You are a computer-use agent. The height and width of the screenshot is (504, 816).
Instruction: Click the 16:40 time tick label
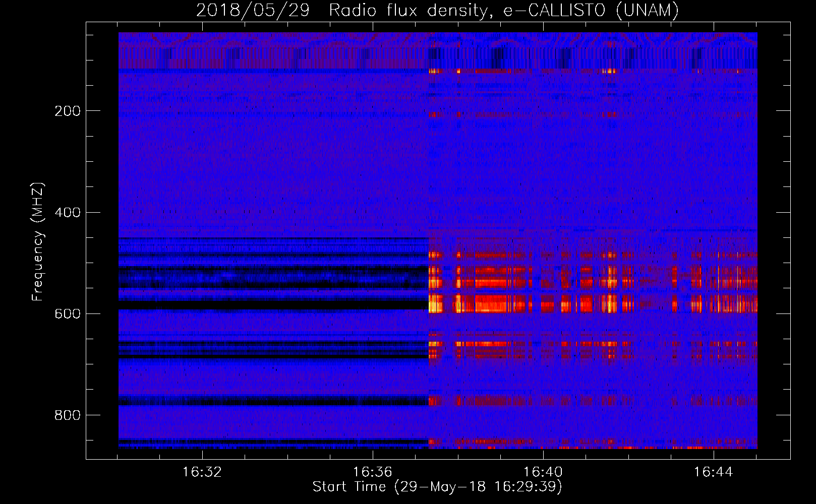click(543, 472)
